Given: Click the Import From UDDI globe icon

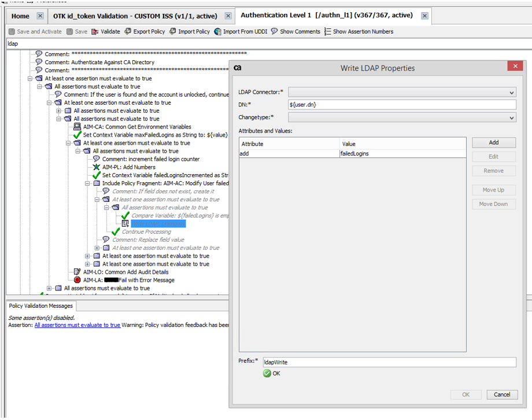Looking at the screenshot, I should point(218,32).
